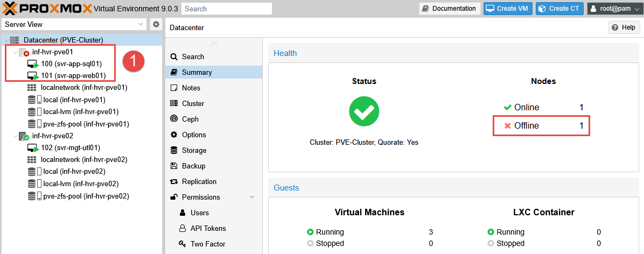
Task: Open the Server View dropdown
Action: tap(141, 24)
